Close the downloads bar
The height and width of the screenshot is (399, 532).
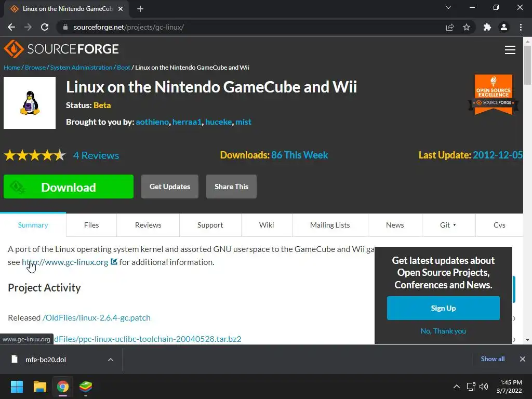pos(523,359)
